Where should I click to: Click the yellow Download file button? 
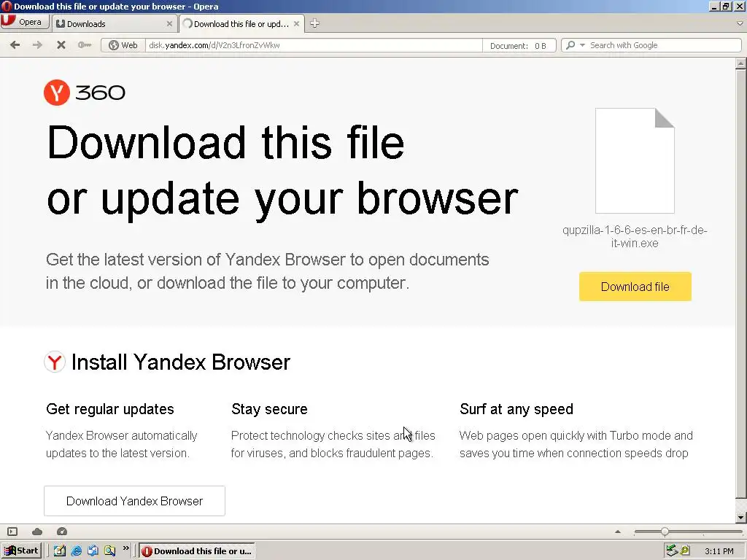[x=635, y=287]
